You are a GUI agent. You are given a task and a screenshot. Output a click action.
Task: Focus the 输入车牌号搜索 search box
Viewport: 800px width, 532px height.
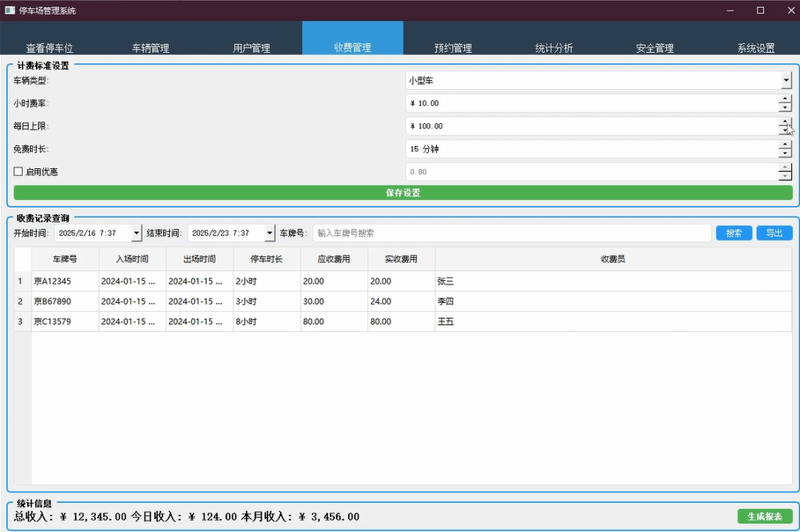coord(512,233)
